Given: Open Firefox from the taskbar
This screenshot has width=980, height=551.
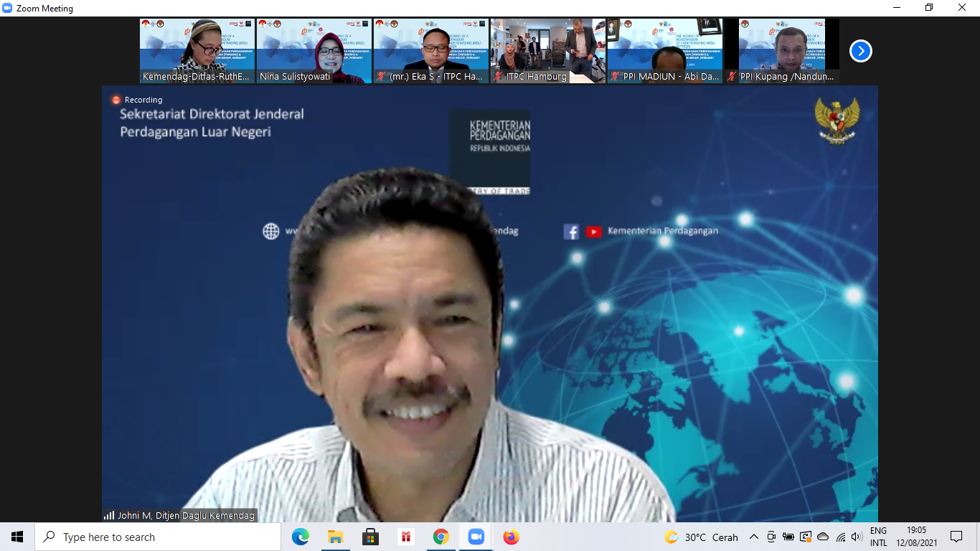Looking at the screenshot, I should 511,537.
